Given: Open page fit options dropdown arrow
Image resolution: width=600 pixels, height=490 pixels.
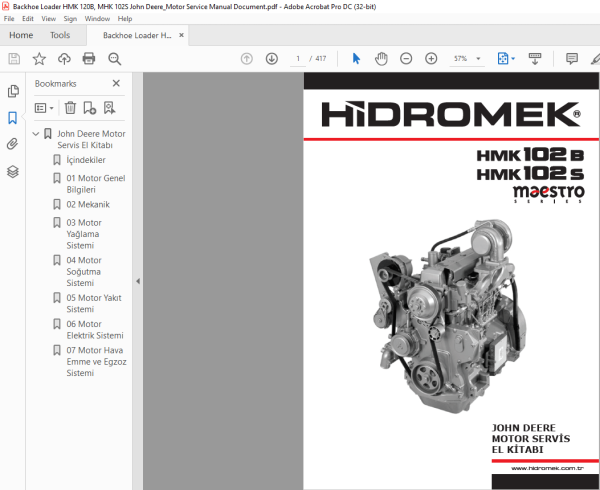Looking at the screenshot, I should (x=513, y=59).
